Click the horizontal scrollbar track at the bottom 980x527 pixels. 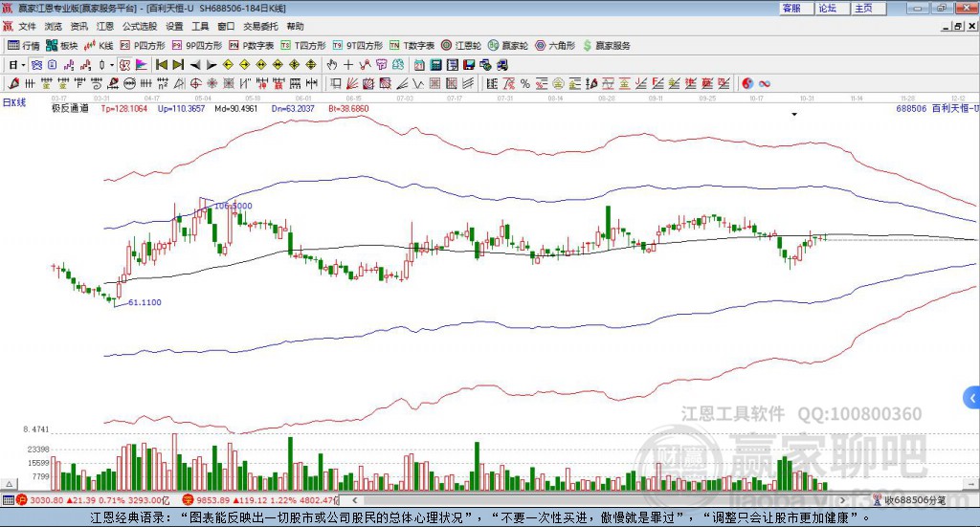tap(599, 500)
